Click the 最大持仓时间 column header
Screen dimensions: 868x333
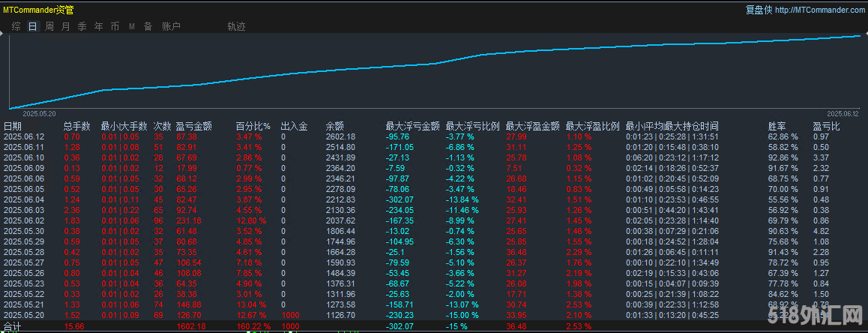691,126
